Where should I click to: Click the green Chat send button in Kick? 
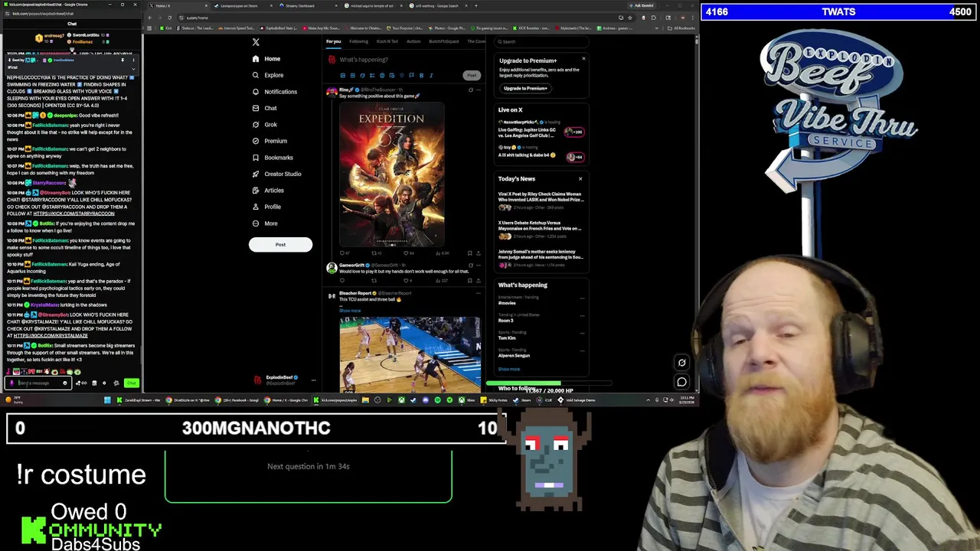pyautogui.click(x=132, y=383)
